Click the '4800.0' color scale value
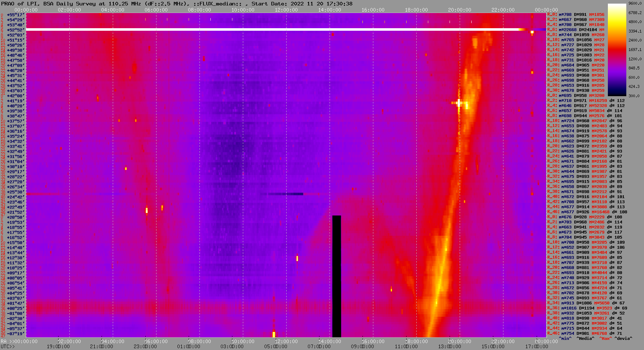The image size is (644, 350). [635, 22]
